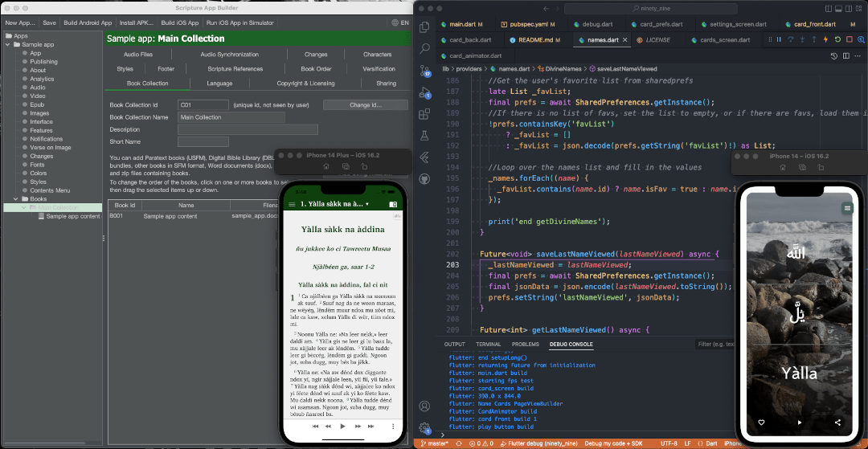Open hamburger menu in iPhone 14 Plus app
Viewport: 868px width, 449px height.
click(292, 205)
